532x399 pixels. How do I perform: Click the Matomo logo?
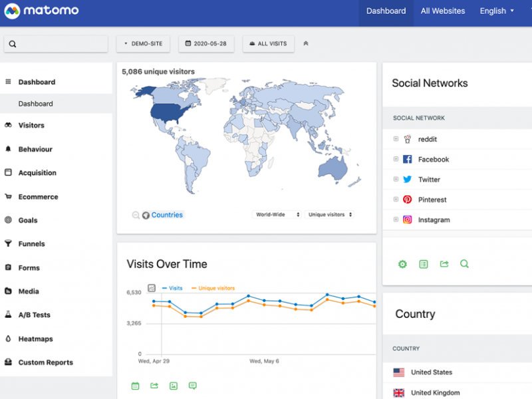41,11
